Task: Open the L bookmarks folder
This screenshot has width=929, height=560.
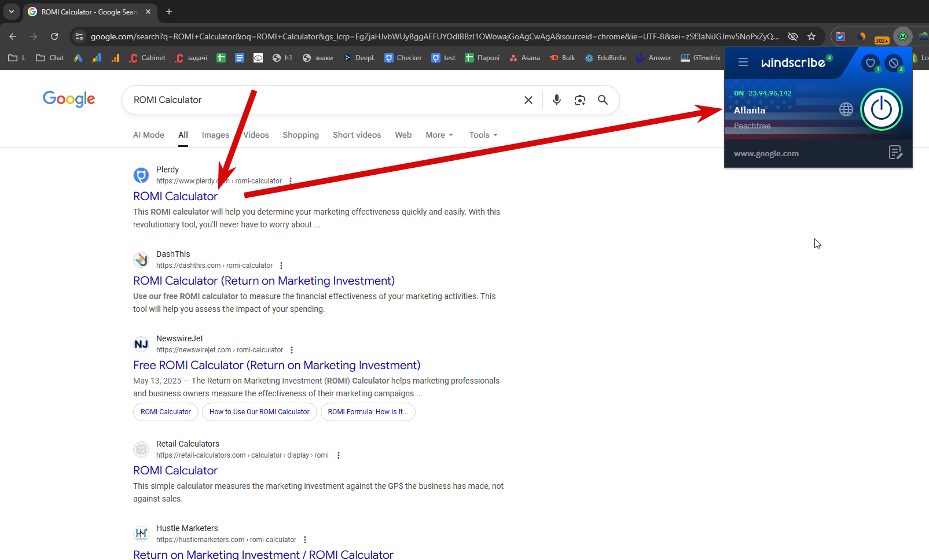Action: tap(17, 58)
